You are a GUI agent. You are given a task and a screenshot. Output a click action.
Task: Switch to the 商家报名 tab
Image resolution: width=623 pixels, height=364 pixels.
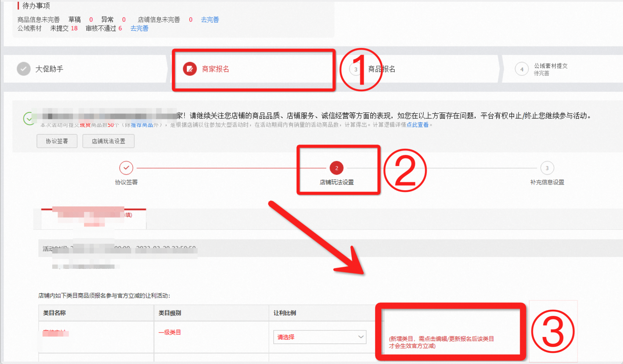pos(215,69)
